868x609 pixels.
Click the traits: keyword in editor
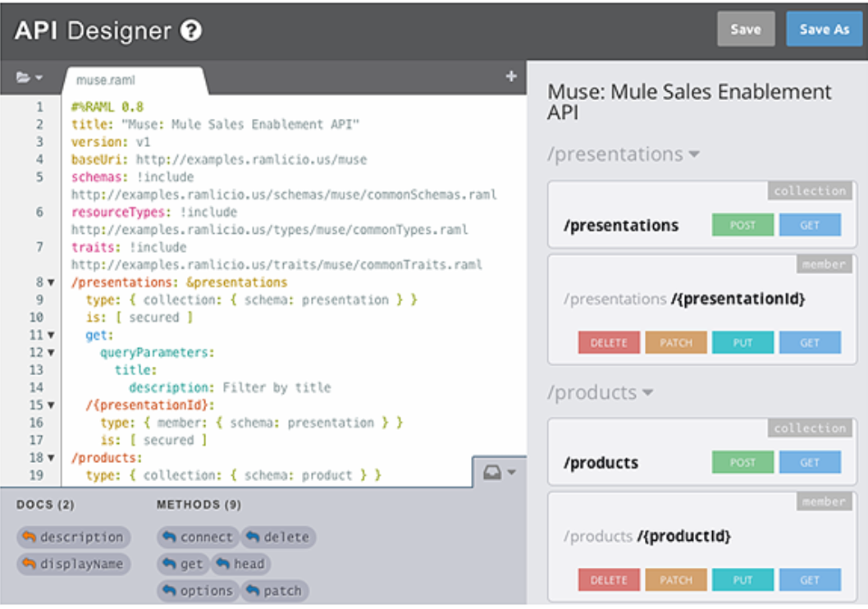click(96, 248)
